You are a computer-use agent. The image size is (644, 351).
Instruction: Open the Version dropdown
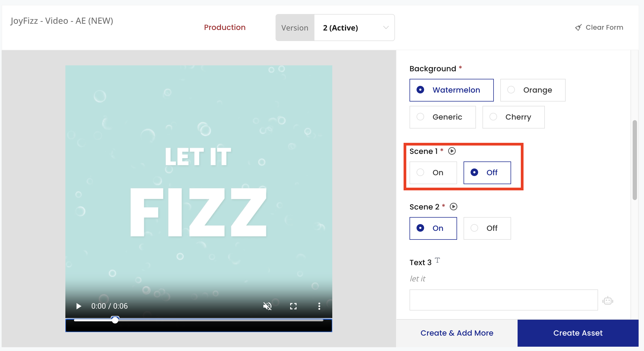coord(354,28)
